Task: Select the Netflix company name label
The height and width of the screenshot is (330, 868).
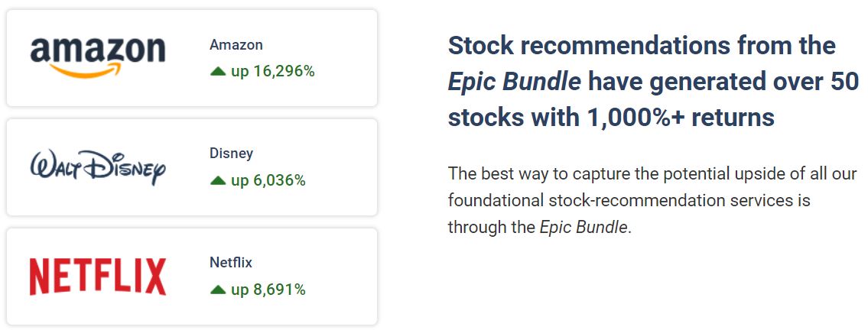Action: click(230, 263)
